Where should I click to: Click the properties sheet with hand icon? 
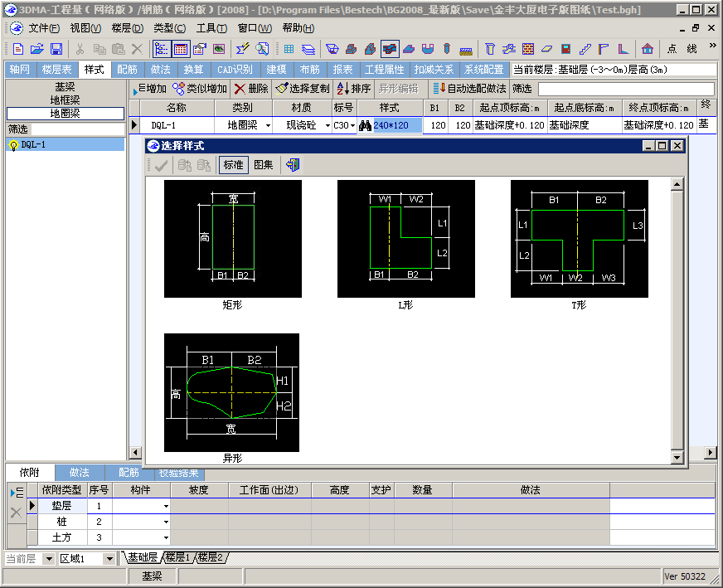point(200,49)
